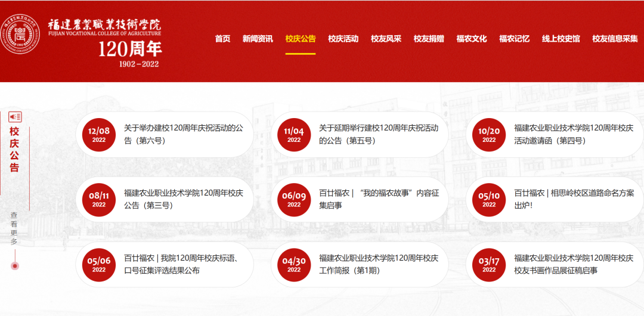Open the 校庆活动邀请函 第四号 link
644x316 pixels.
(574, 134)
